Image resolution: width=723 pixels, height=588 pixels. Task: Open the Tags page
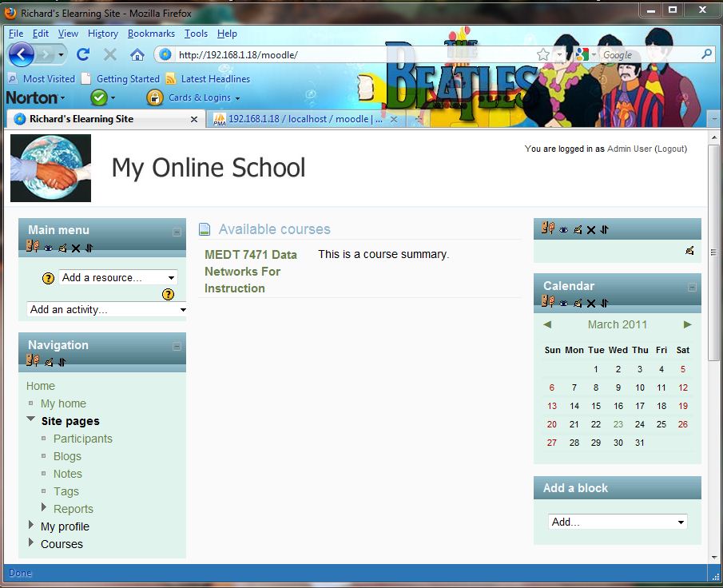click(x=66, y=491)
